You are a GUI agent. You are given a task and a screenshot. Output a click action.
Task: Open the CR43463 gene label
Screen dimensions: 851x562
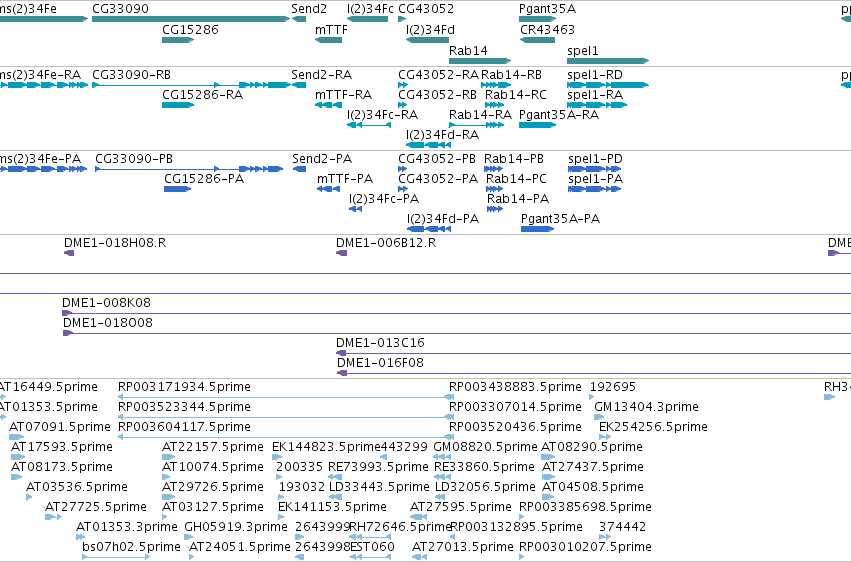tap(547, 29)
